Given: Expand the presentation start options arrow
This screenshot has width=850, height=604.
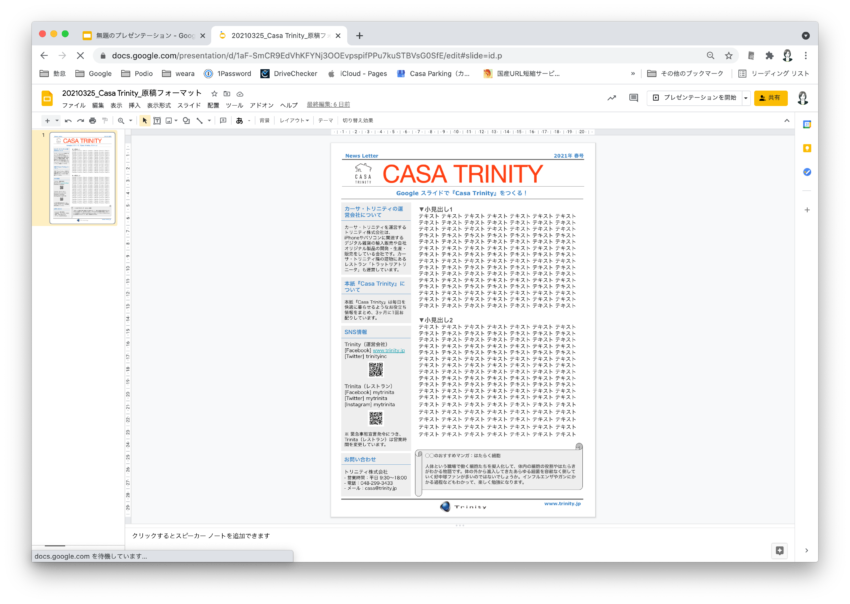Looking at the screenshot, I should (x=743, y=98).
